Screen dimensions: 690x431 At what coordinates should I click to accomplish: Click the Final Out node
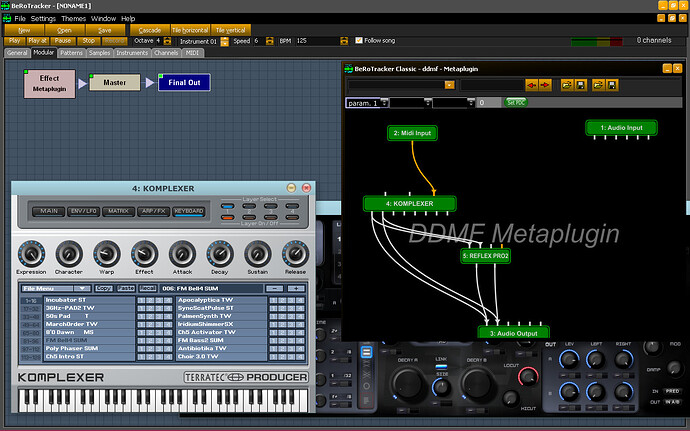[184, 82]
